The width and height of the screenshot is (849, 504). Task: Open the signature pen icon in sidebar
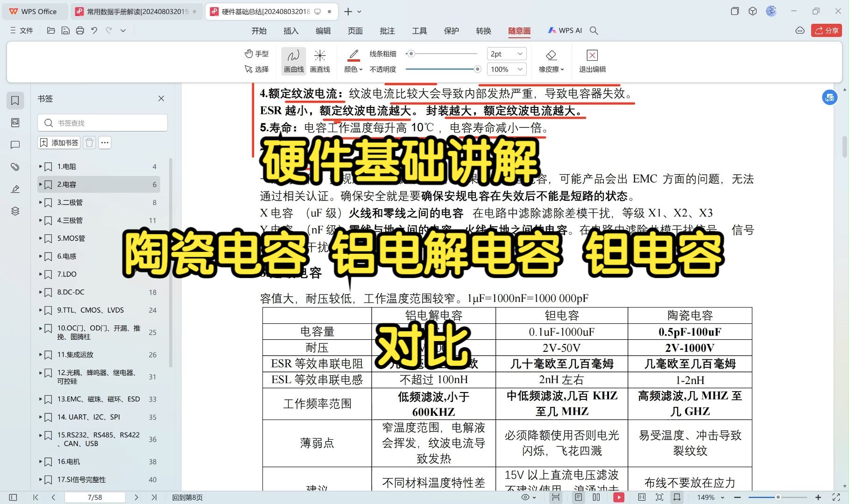15,189
